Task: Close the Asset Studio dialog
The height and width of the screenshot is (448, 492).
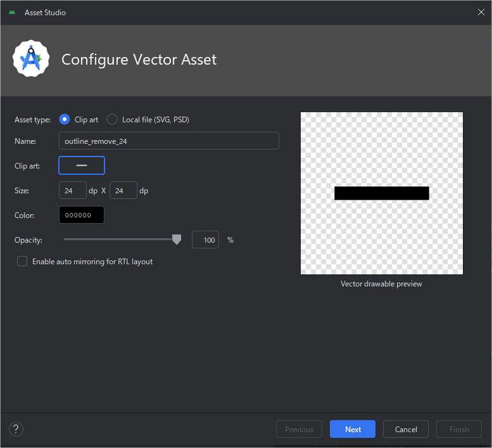Action: (481, 12)
